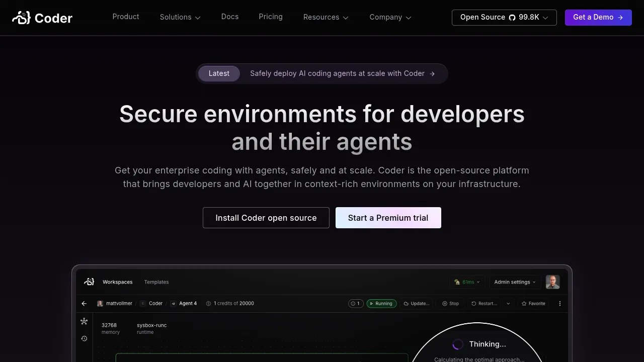Open the 61ms latency dropdown
The width and height of the screenshot is (644, 362).
[467, 282]
